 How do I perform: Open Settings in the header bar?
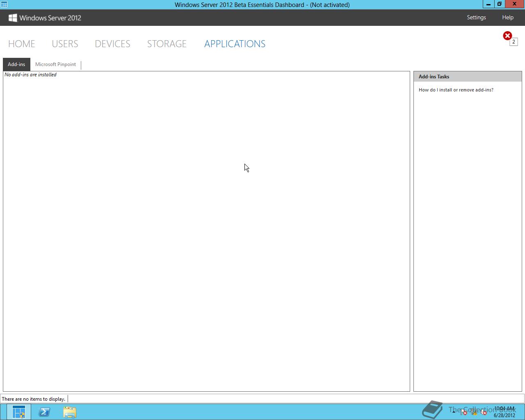pos(476,17)
